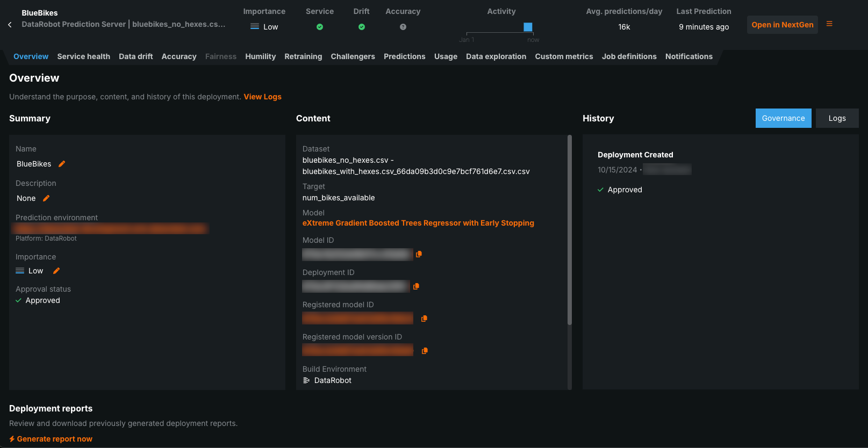Screen dimensions: 868x448
Task: Open the Service health tab
Action: (x=83, y=56)
